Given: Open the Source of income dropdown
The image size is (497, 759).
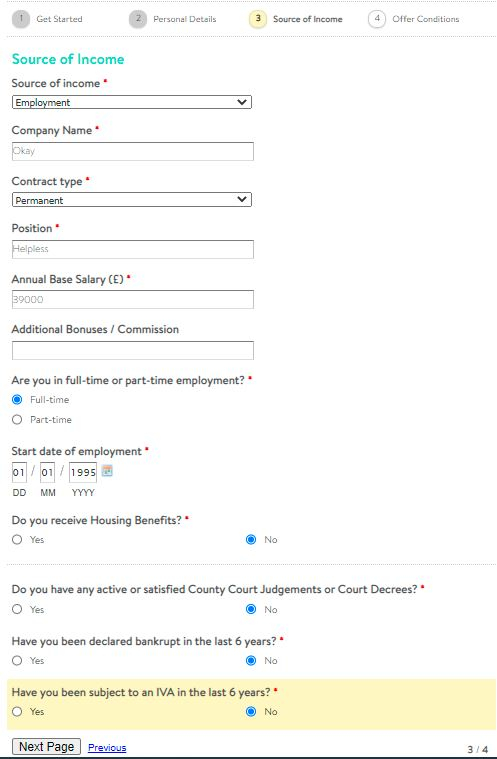Looking at the screenshot, I should 132,102.
